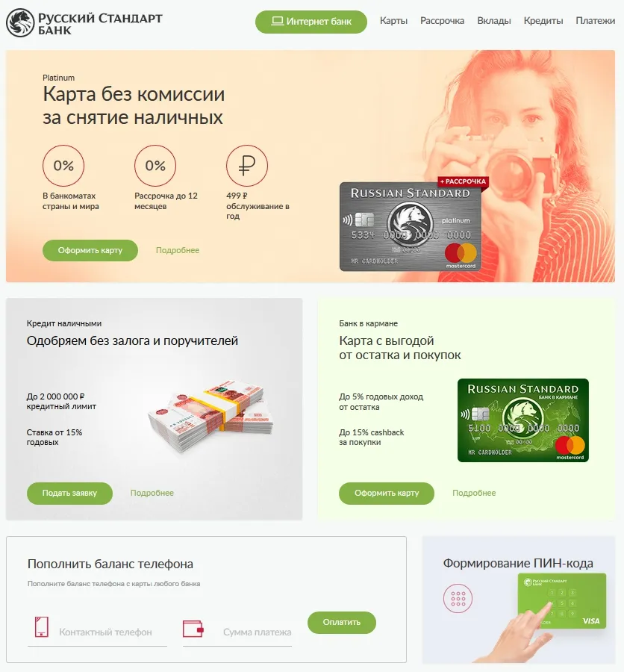Open the Карты menu item

[393, 21]
